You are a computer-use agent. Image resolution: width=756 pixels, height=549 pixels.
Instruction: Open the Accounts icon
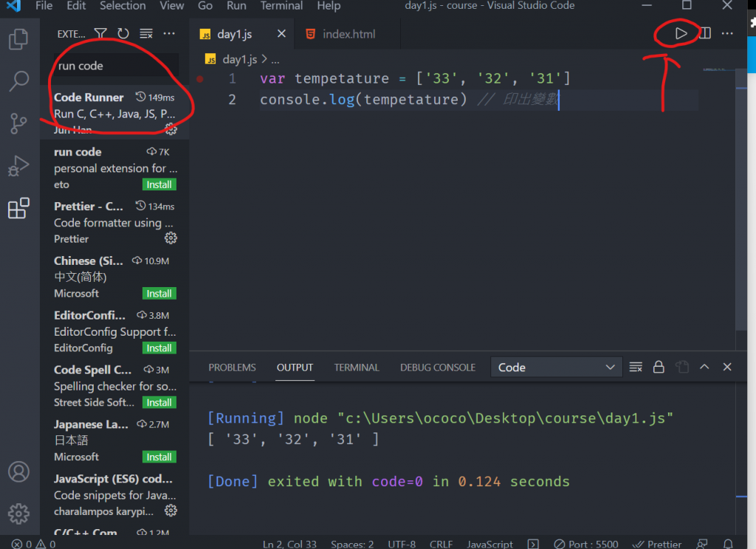coord(18,472)
